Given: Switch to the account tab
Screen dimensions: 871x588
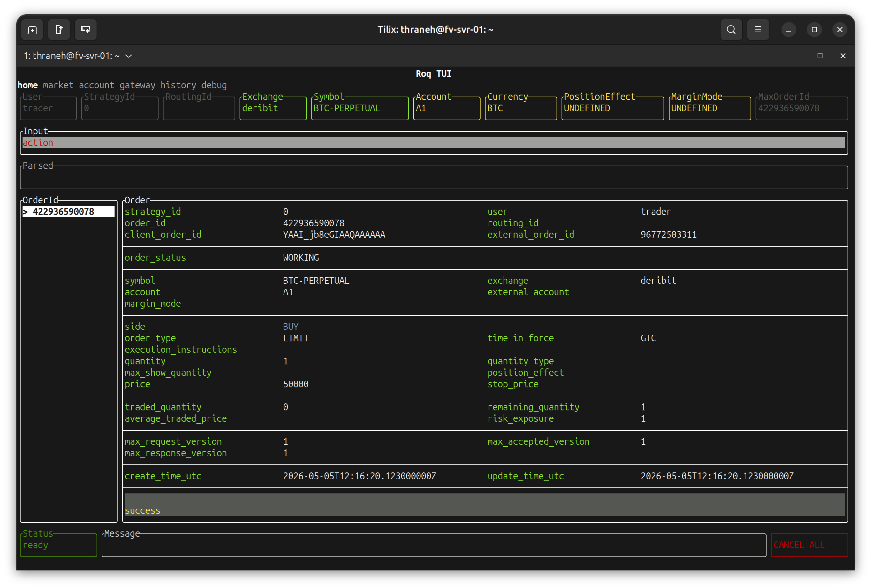Looking at the screenshot, I should pos(96,85).
